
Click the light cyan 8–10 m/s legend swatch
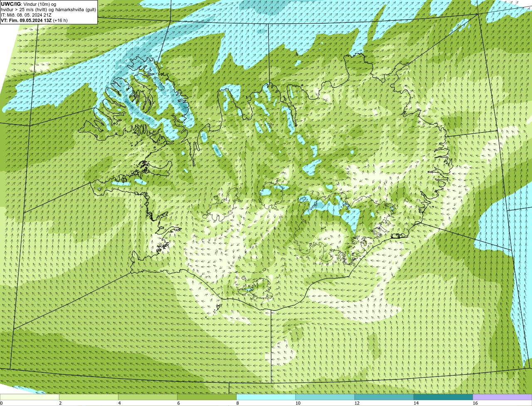coord(266,397)
